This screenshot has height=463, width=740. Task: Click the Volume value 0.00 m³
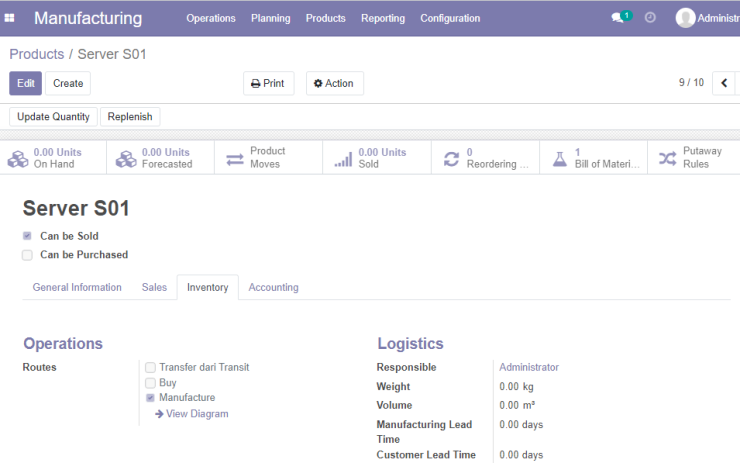[x=517, y=405]
